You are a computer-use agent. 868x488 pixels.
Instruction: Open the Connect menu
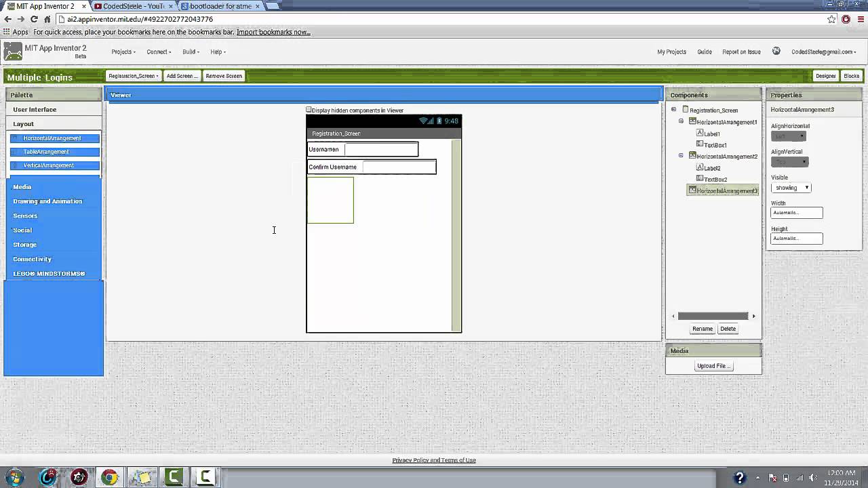coord(159,52)
